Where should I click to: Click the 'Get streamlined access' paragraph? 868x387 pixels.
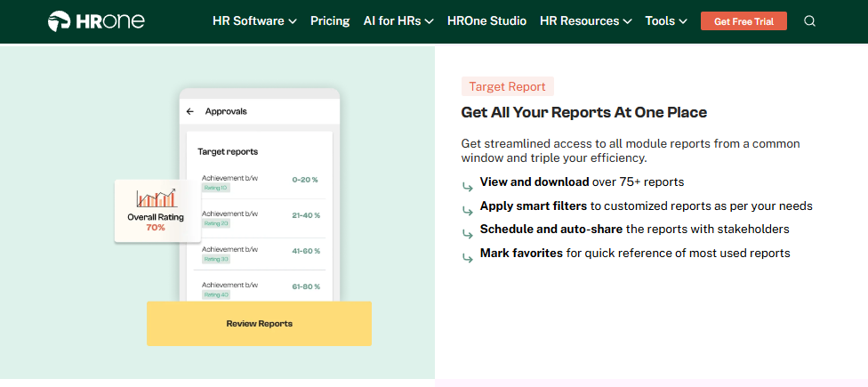(x=631, y=150)
